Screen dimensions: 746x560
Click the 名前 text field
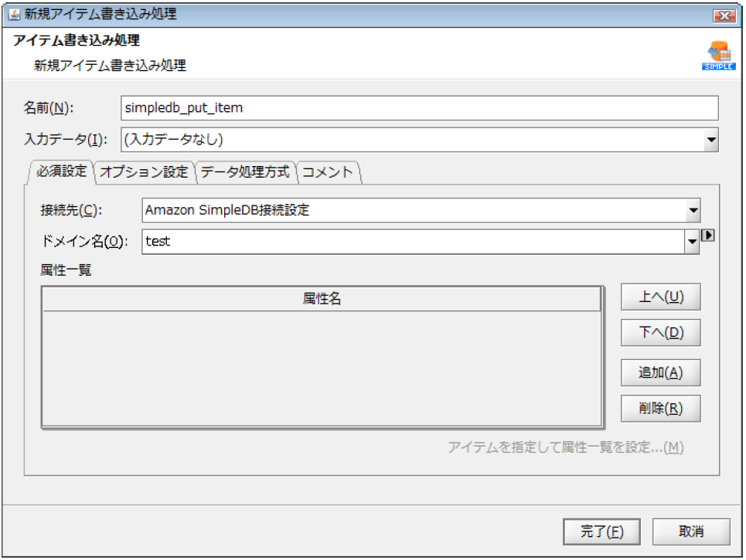click(x=419, y=108)
